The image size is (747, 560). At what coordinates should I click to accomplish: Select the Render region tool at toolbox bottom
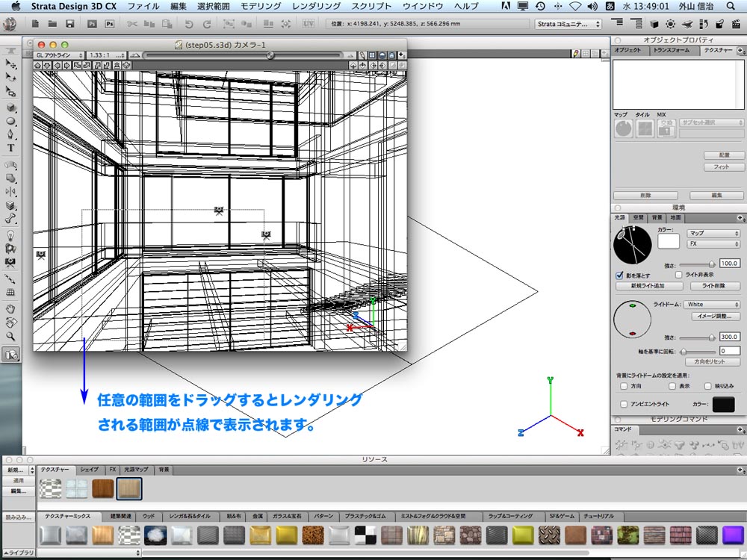pyautogui.click(x=10, y=355)
